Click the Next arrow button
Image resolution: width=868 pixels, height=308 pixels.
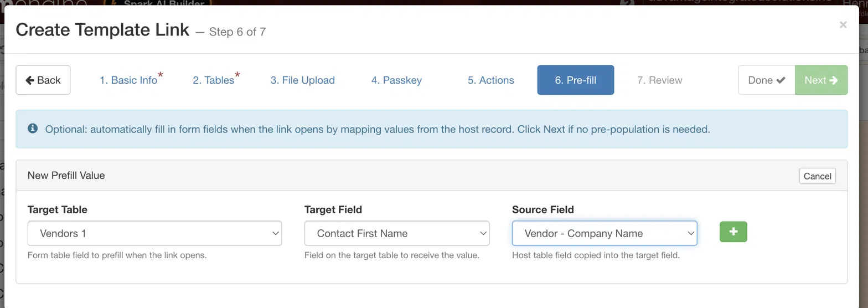pos(821,80)
